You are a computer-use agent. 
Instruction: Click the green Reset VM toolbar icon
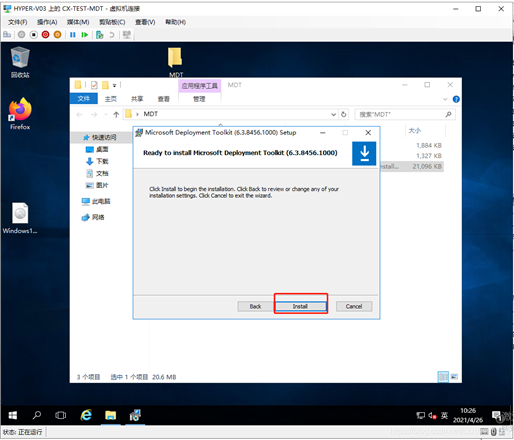85,34
